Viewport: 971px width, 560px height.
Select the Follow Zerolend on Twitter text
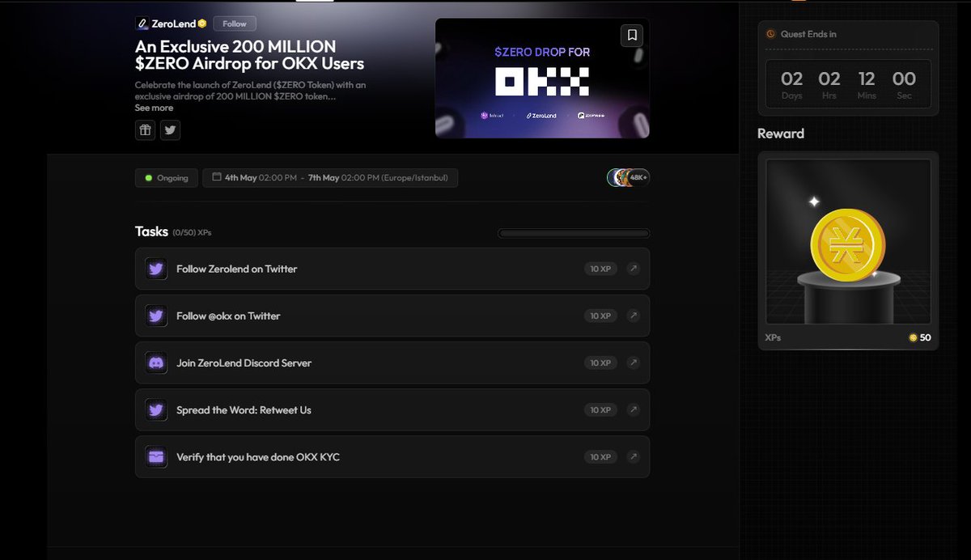click(237, 269)
